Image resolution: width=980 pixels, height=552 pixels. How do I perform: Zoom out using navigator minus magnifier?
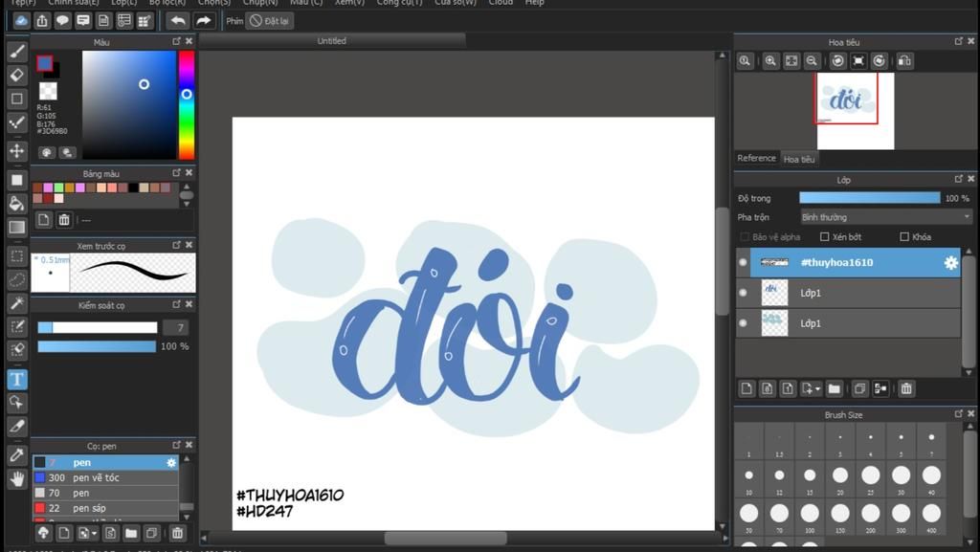[x=812, y=60]
